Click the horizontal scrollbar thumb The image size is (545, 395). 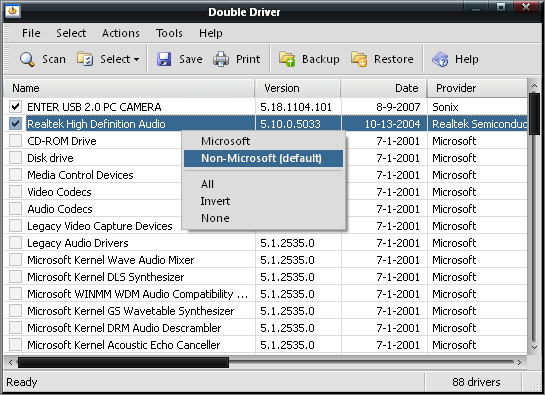[123, 363]
